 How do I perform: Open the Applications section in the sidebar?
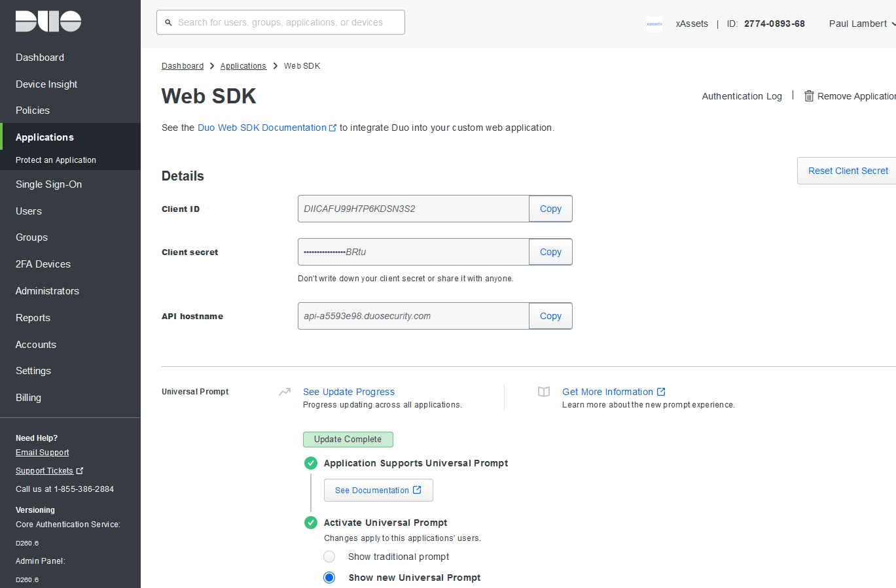point(44,137)
